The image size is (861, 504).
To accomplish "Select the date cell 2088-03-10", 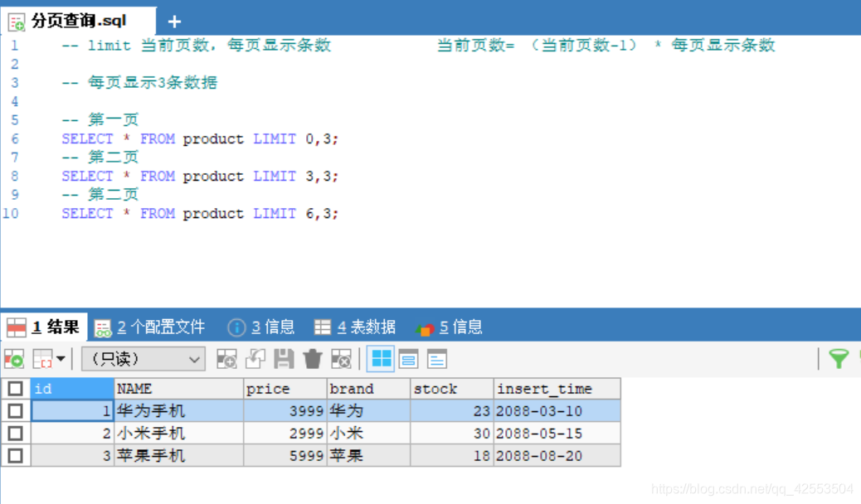I will (557, 410).
